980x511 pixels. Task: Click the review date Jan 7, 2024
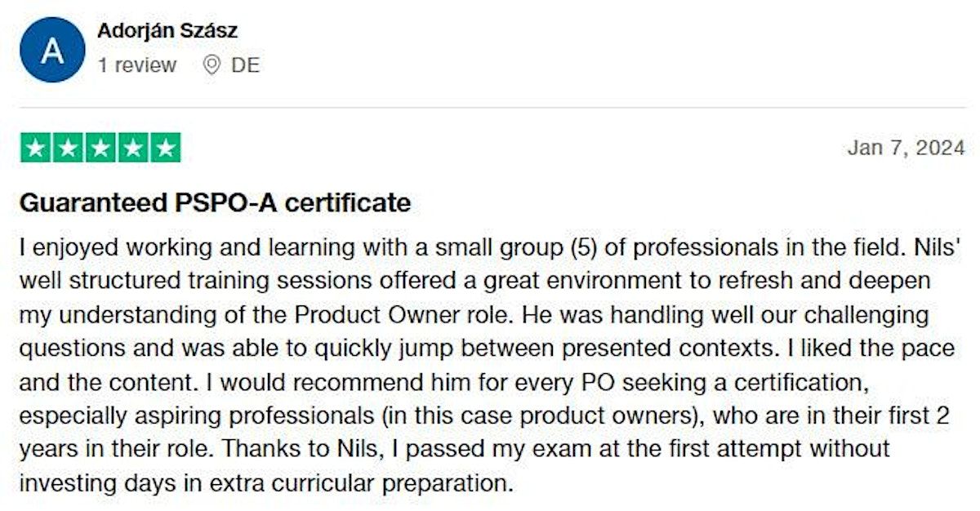pyautogui.click(x=906, y=148)
